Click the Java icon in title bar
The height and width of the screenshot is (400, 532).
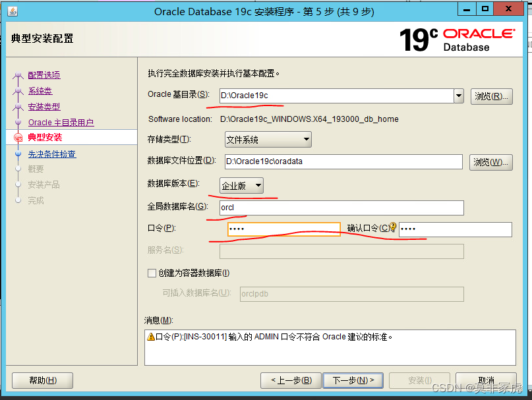tap(13, 11)
